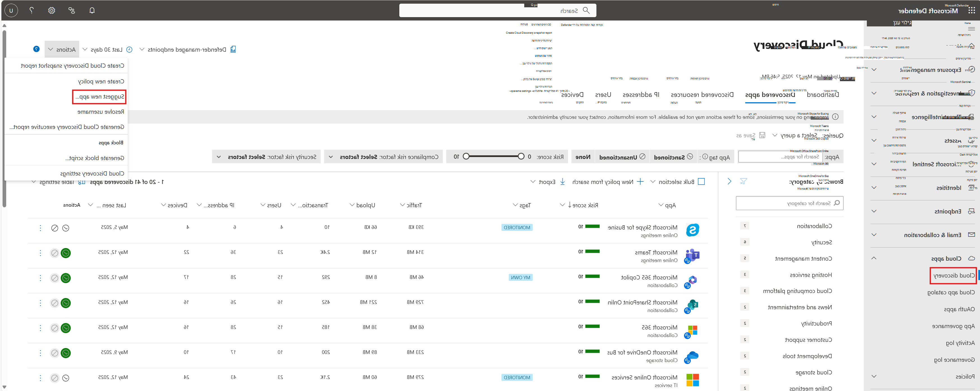The width and height of the screenshot is (980, 391).
Task: Click the Microsoft app launcher grid icon
Action: point(971,10)
